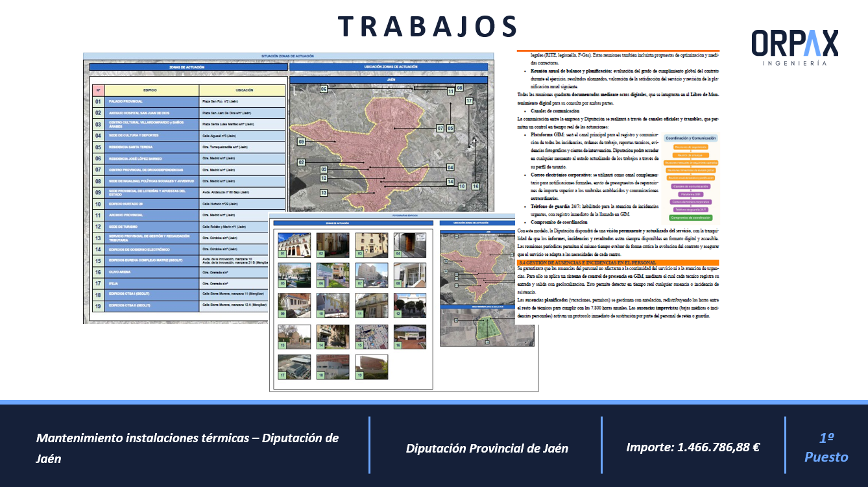Open building photo thumbnail 01
This screenshot has height=487, width=868.
(294, 244)
